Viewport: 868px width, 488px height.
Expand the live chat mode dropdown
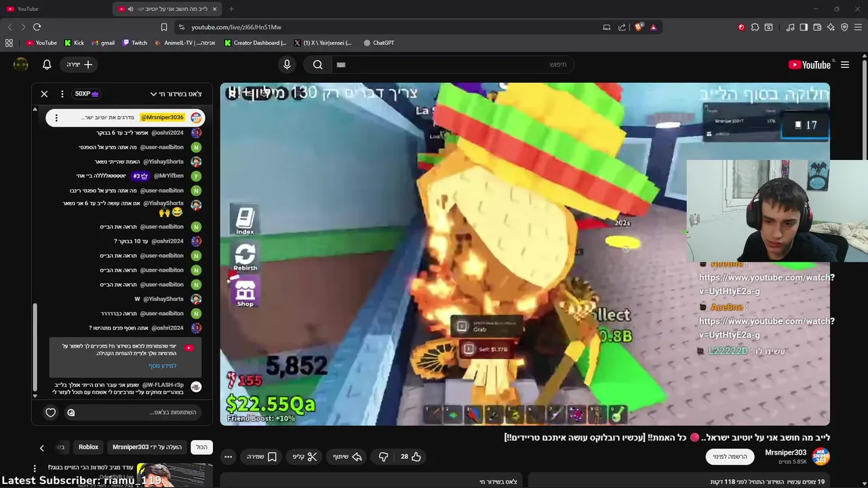(176, 94)
